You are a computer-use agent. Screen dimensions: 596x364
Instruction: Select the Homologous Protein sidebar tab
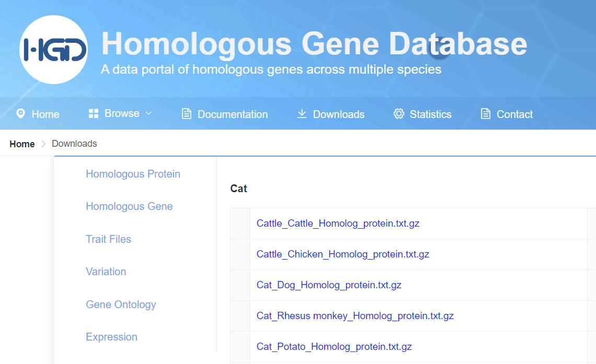pyautogui.click(x=133, y=174)
